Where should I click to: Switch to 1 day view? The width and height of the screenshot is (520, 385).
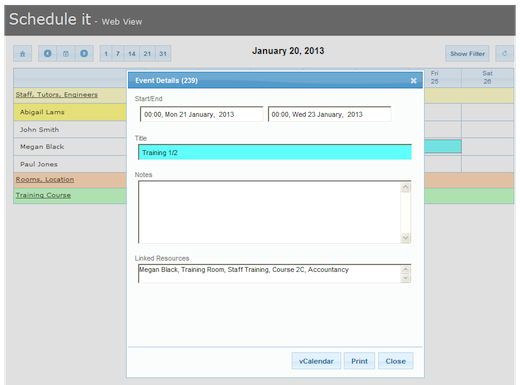pos(106,53)
